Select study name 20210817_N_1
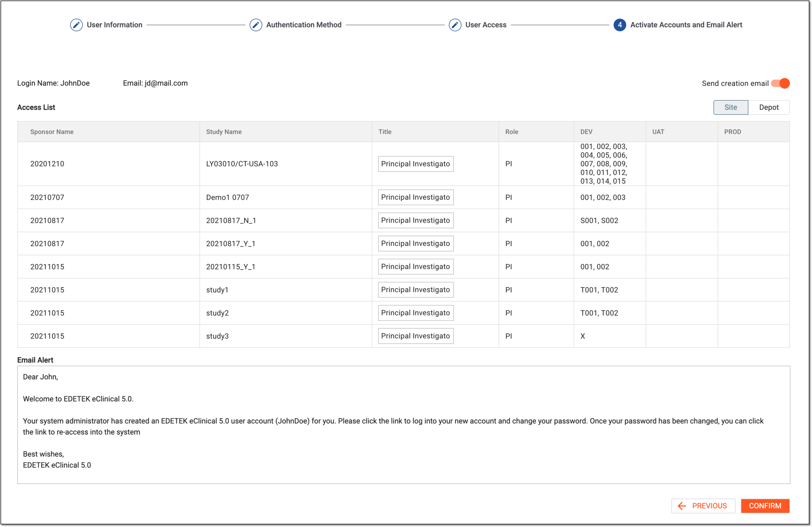Viewport: 812px width, 527px height. coord(231,221)
